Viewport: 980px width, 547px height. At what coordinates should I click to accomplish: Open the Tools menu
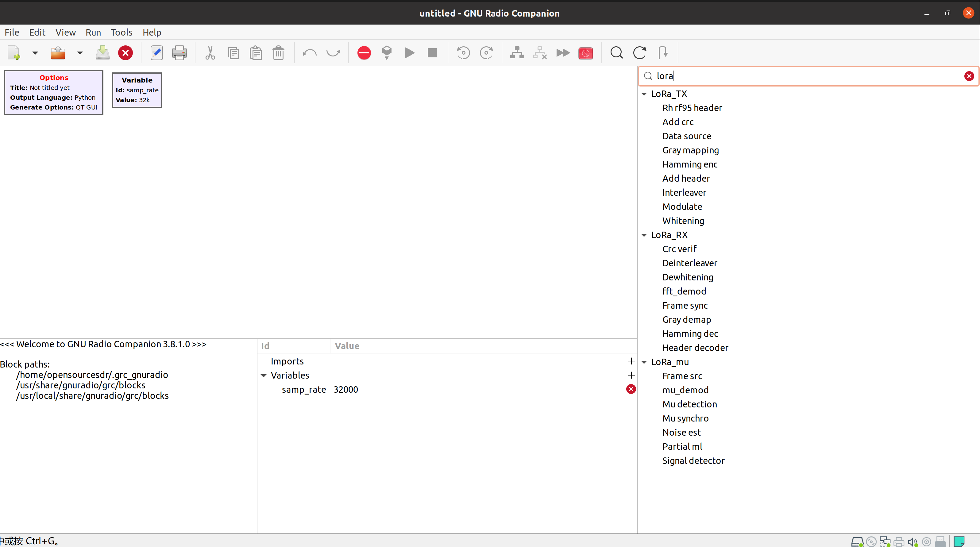pos(122,32)
